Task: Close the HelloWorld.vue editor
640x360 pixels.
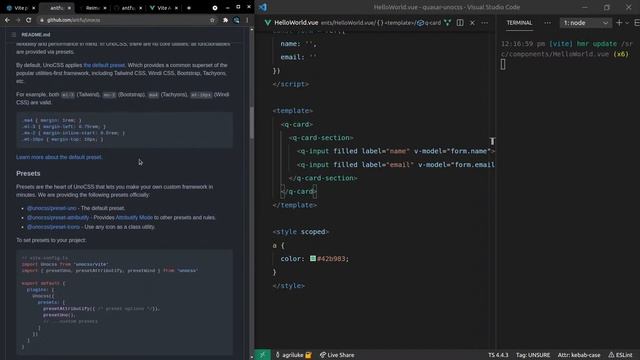Action: tap(472, 23)
